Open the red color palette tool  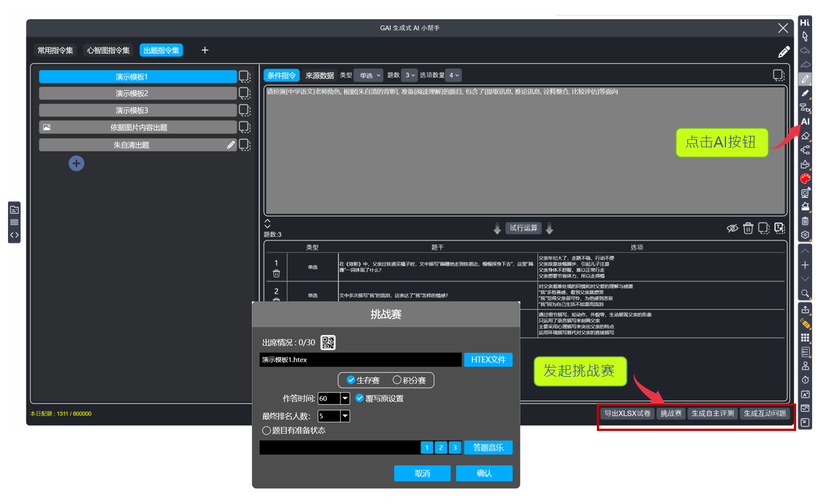[x=805, y=179]
